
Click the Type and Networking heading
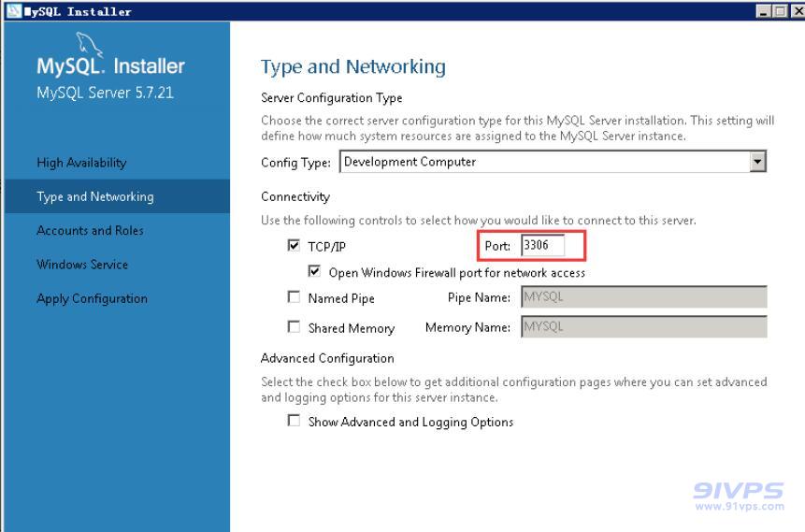(x=353, y=66)
